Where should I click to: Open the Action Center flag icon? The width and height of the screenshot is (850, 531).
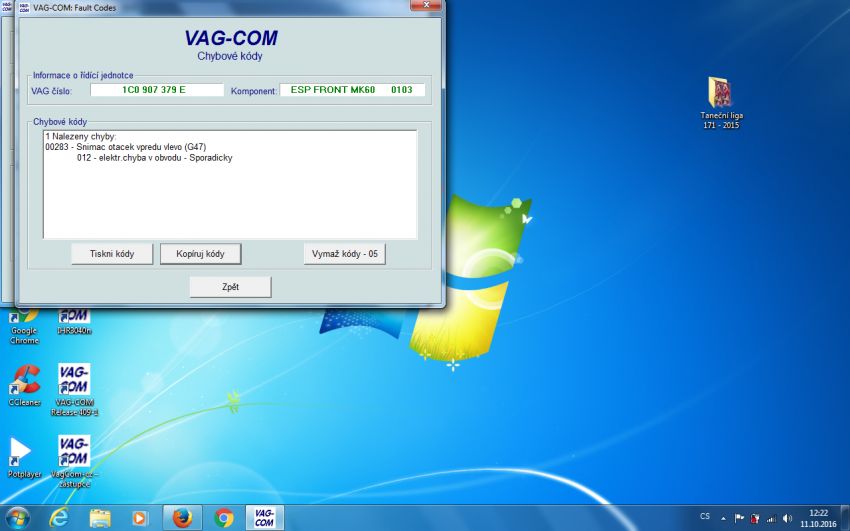(740, 518)
